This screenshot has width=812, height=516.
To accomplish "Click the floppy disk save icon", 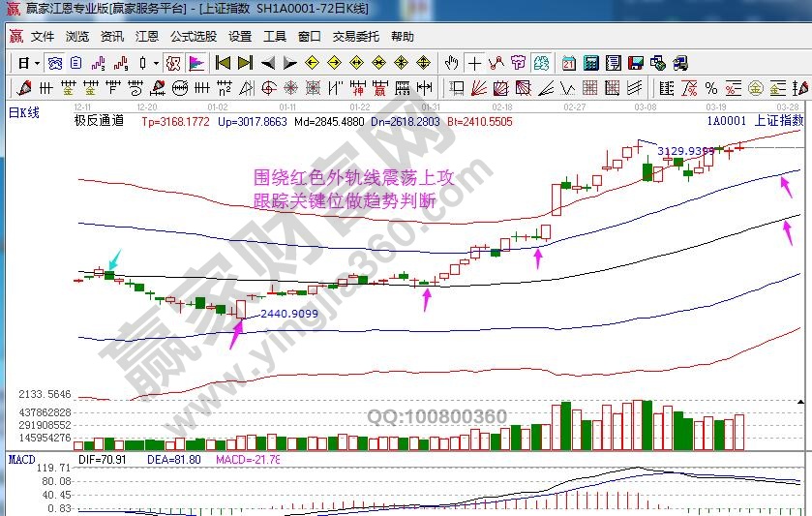I will tap(636, 63).
